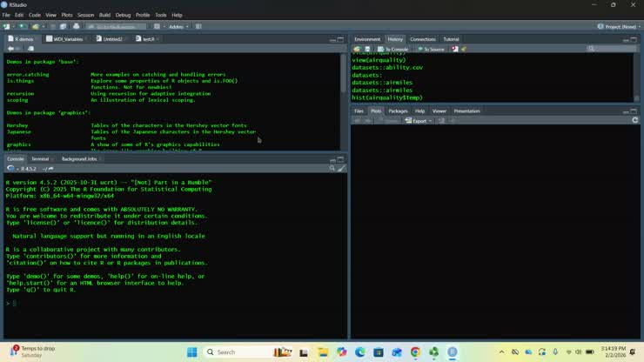Open the Build menu
Image resolution: width=644 pixels, height=362 pixels.
104,15
